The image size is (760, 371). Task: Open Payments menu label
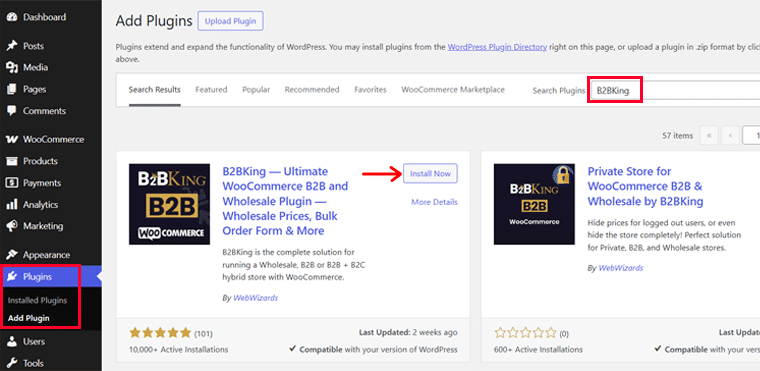pyautogui.click(x=42, y=183)
